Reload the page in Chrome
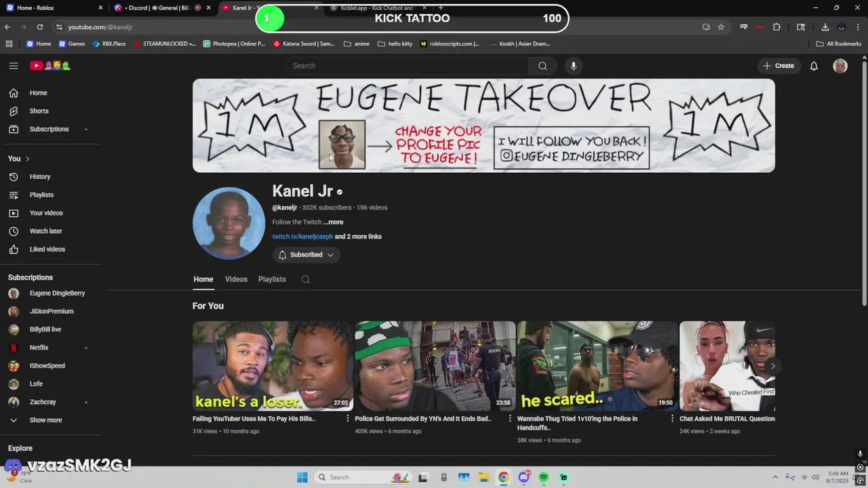The width and height of the screenshot is (868, 488). [40, 27]
